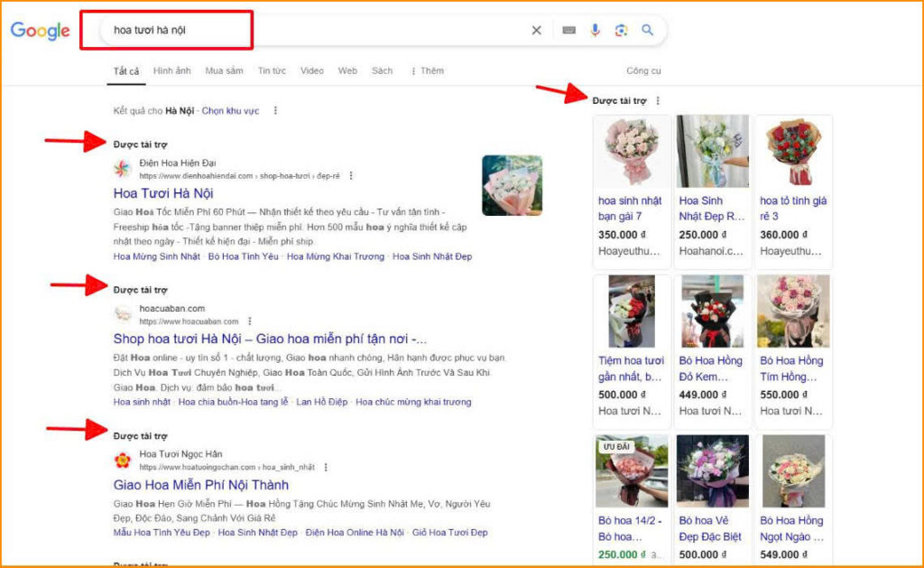The image size is (924, 568).
Task: Click the 449.000 đ price text
Action: click(x=702, y=395)
